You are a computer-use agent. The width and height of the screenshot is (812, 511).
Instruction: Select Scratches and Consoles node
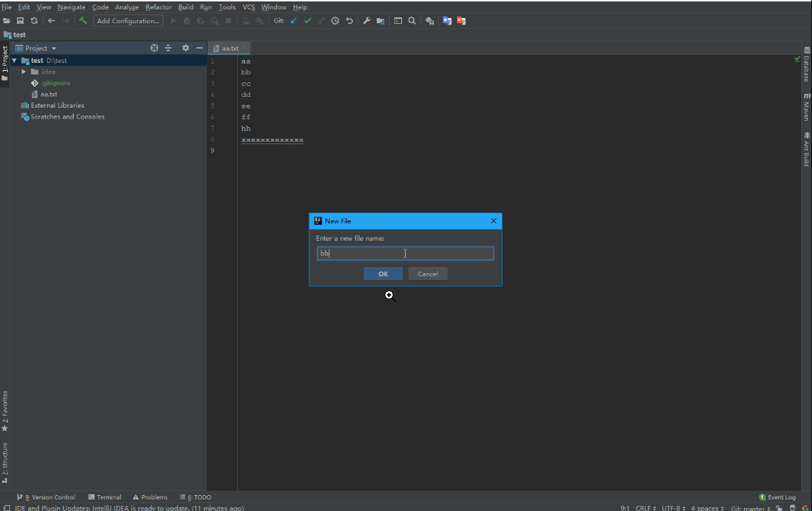tap(63, 116)
